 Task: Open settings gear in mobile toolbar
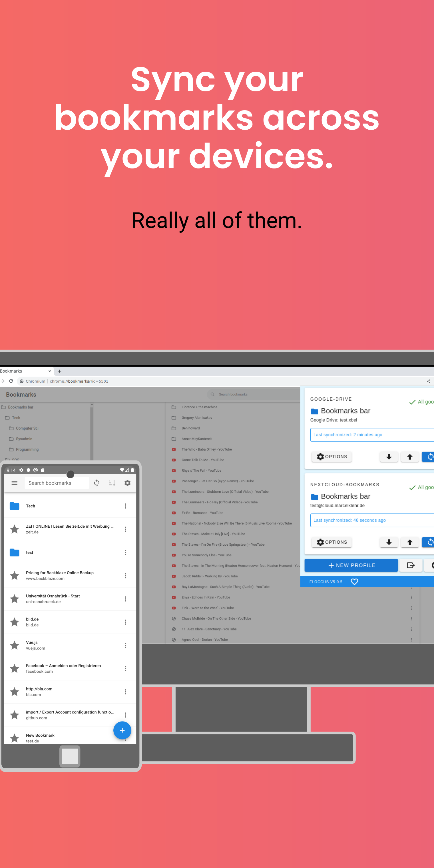click(127, 483)
